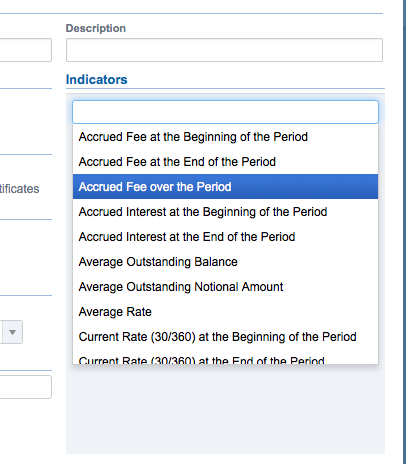Click the Description label
Viewport: 406px width, 464px height.
[96, 28]
